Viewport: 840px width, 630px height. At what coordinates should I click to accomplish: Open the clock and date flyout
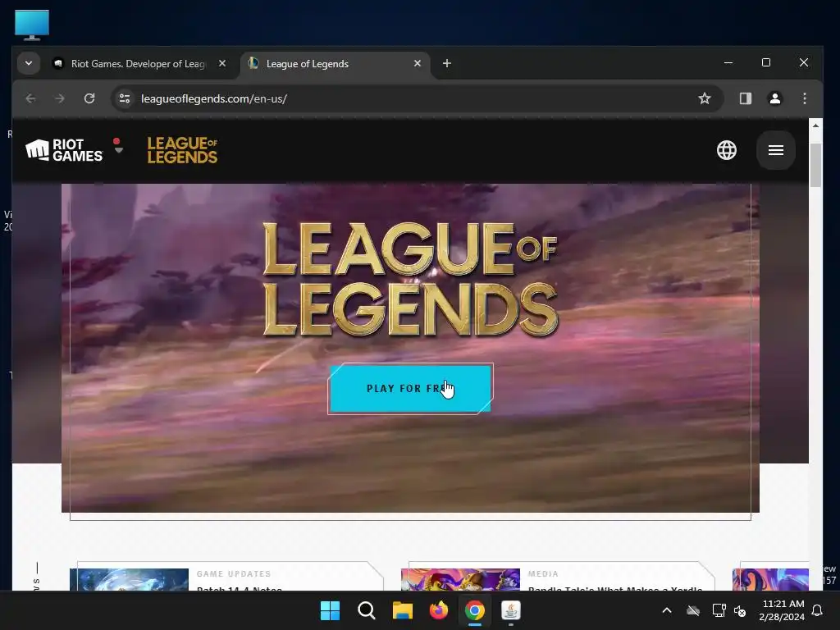click(782, 610)
